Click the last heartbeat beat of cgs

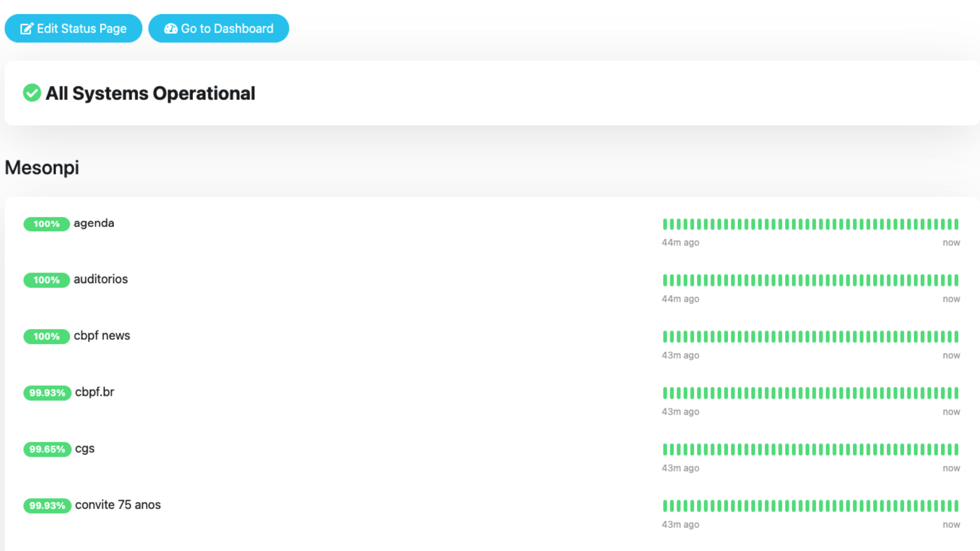[956, 449]
